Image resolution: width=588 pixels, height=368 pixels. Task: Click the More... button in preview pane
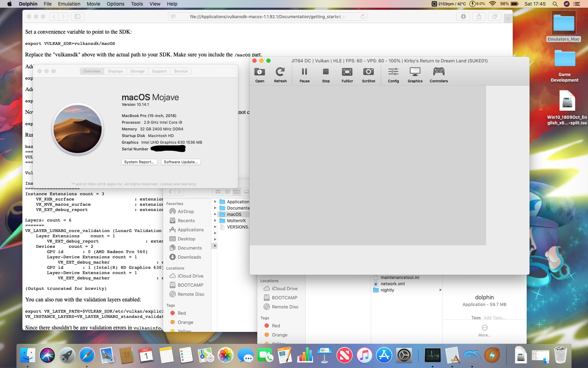(485, 331)
